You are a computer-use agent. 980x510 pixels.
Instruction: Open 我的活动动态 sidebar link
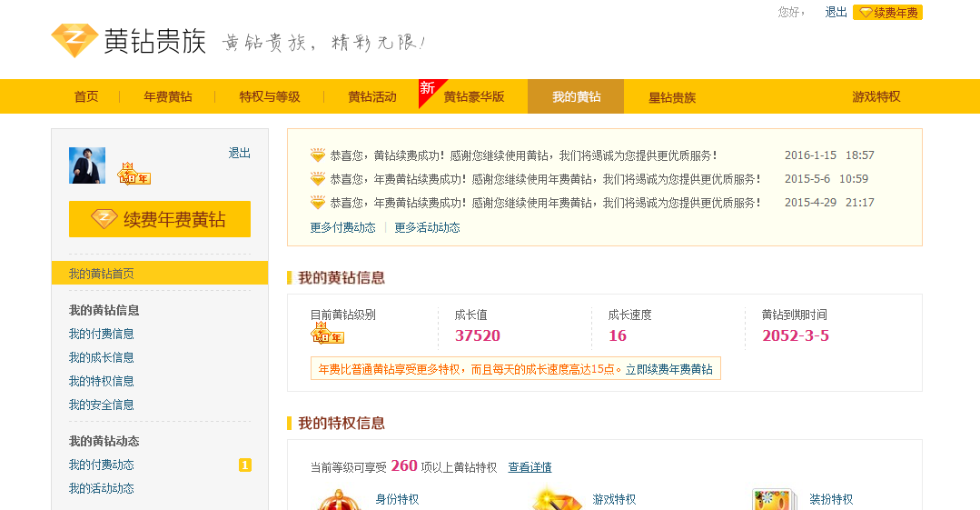(101, 489)
